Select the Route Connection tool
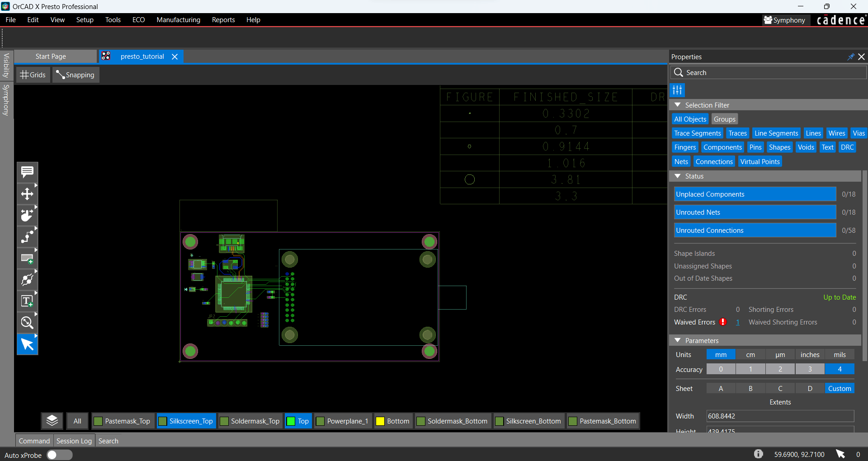 pyautogui.click(x=27, y=236)
